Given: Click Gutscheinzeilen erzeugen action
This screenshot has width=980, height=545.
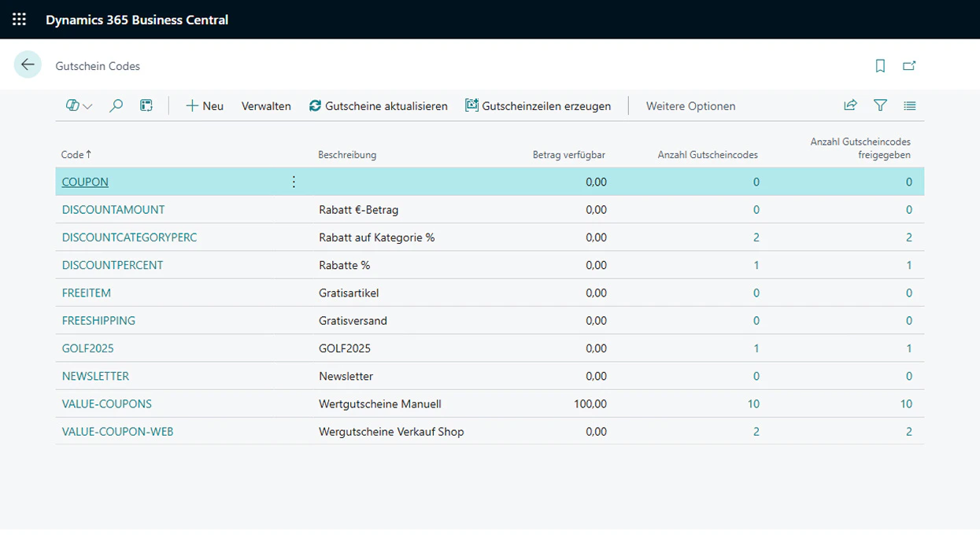Looking at the screenshot, I should pyautogui.click(x=538, y=106).
